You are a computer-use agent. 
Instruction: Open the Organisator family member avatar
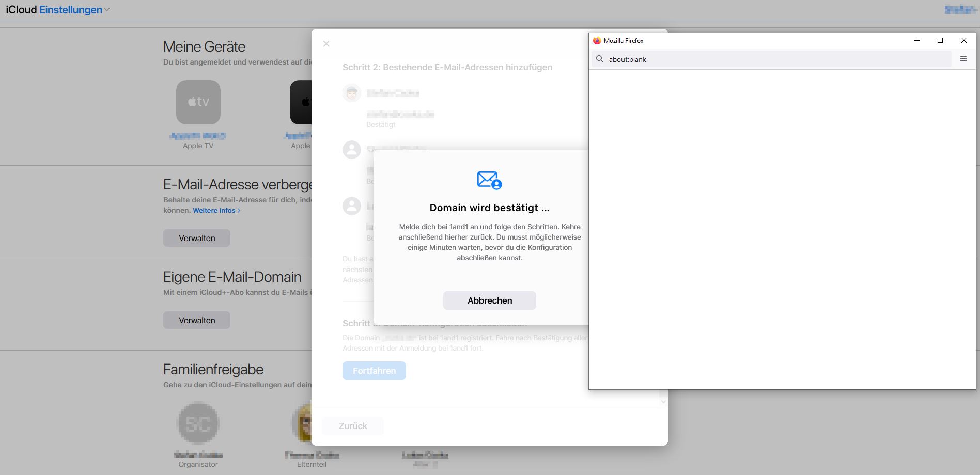[198, 423]
